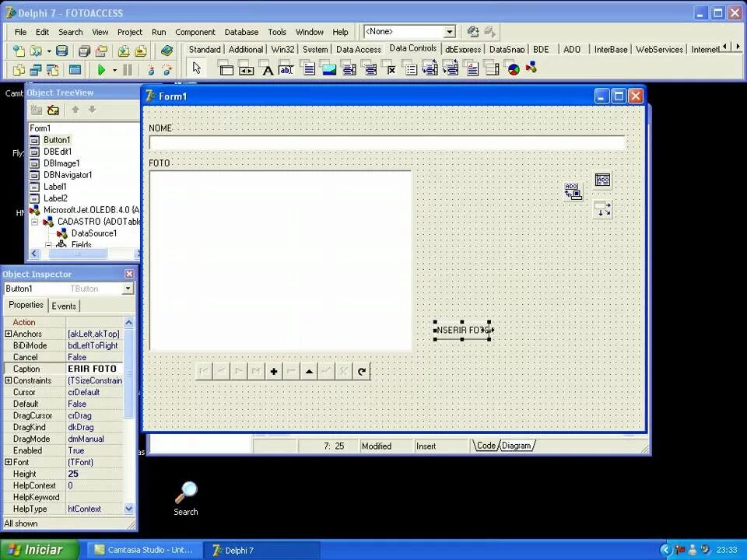This screenshot has height=560, width=747.
Task: Select the DBCheckBox component icon
Action: (x=390, y=68)
